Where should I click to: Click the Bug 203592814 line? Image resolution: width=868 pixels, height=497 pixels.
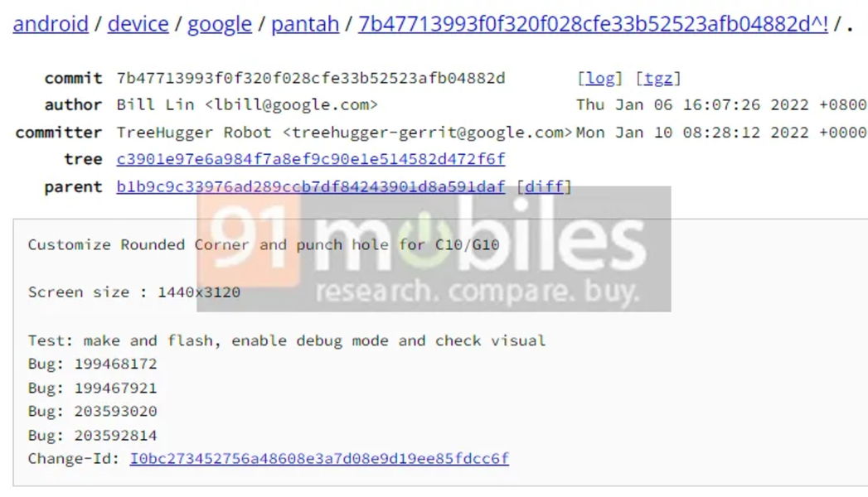(93, 435)
